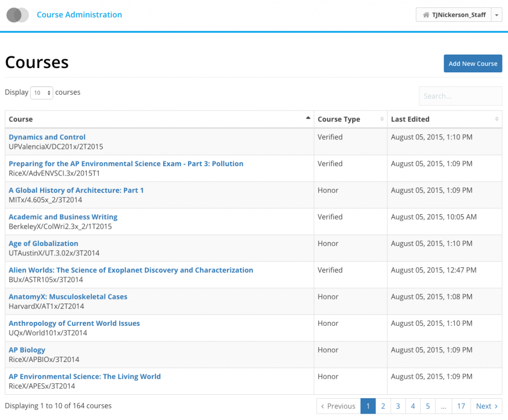Open the Display courses count dropdown

[x=42, y=93]
